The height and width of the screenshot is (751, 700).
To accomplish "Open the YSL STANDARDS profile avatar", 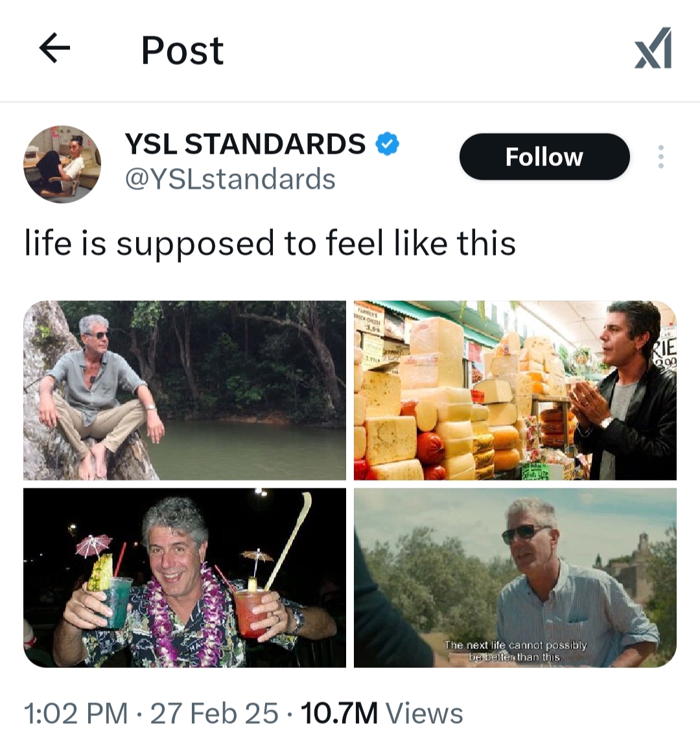I will point(62,164).
